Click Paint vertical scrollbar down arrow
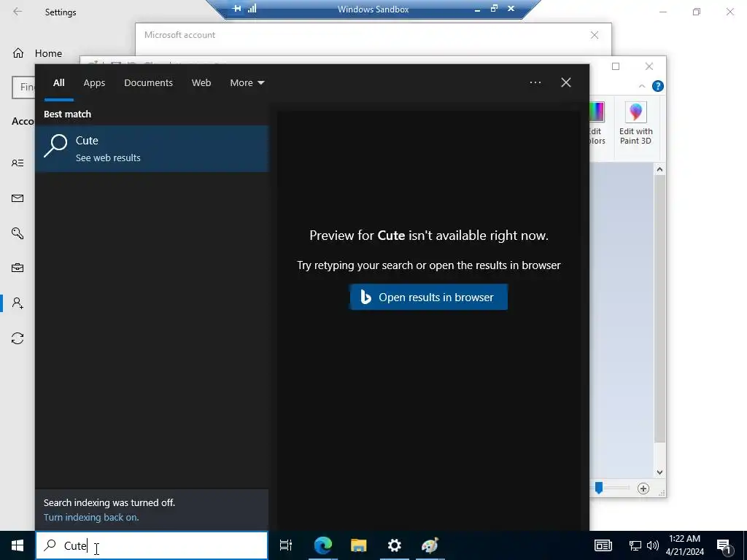 659,472
